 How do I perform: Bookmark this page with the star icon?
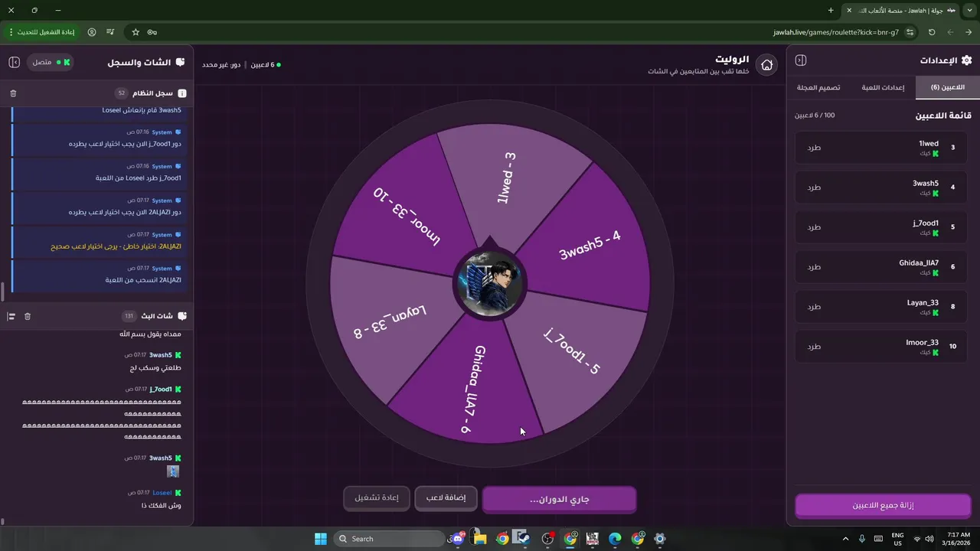tap(136, 32)
